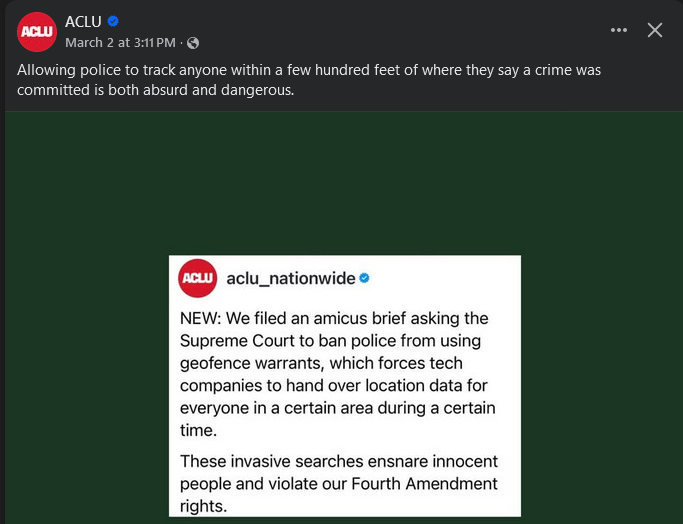Click the red ACLU logo in embedded image
This screenshot has width=683, height=524.
[x=198, y=277]
